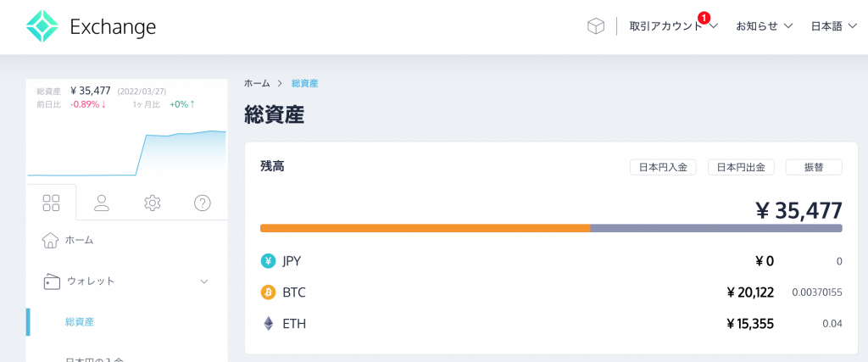Click the 3D cube icon in header

pos(596,26)
